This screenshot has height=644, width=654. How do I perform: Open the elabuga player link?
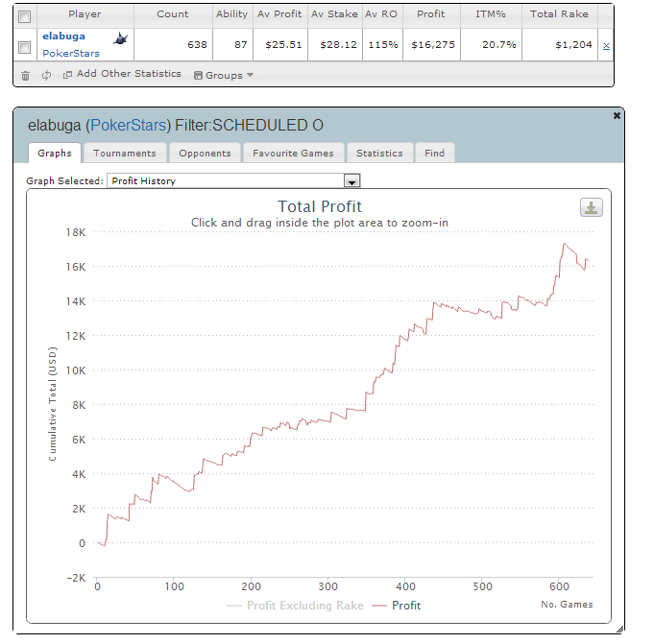point(63,36)
